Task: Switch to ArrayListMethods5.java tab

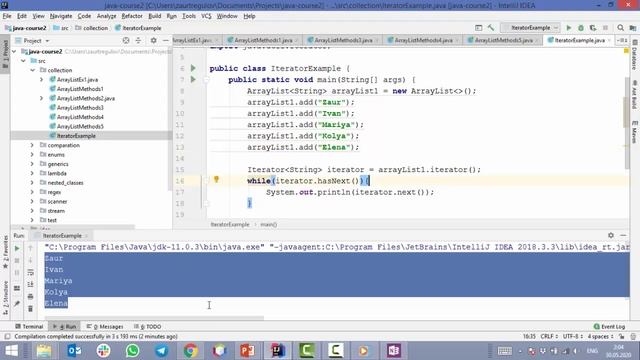Action: (x=503, y=40)
